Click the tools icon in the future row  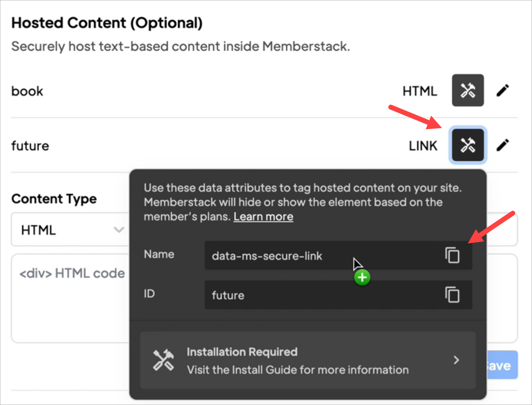pos(467,145)
